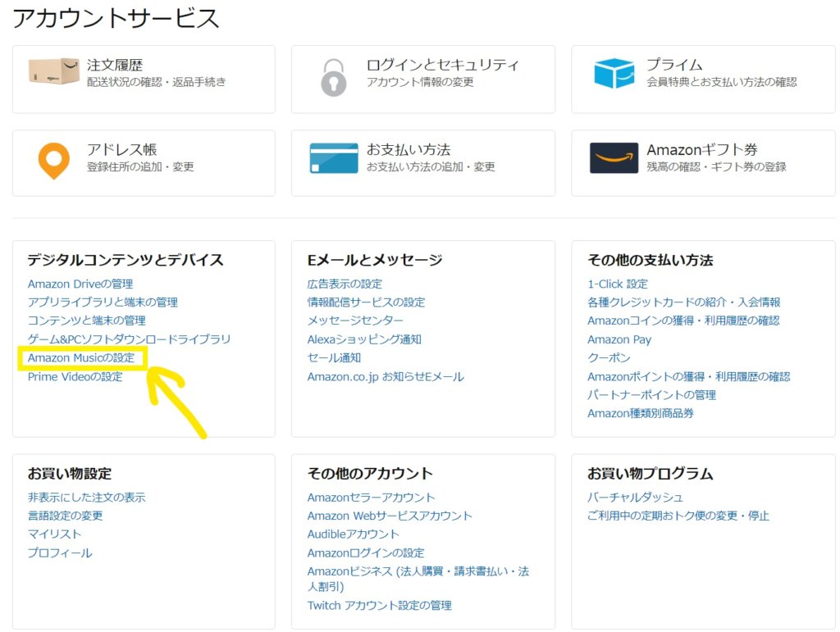
Task: Click その他のアカウント section heading
Action: pyautogui.click(x=370, y=474)
